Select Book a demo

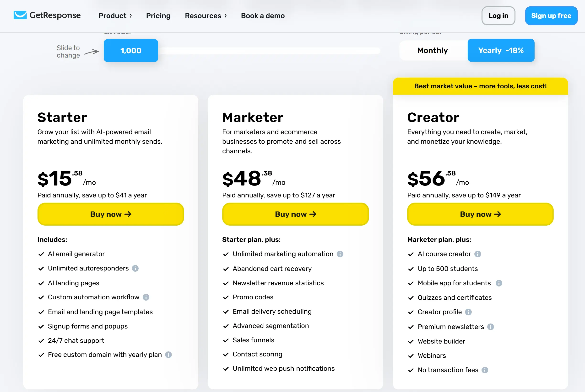click(262, 16)
